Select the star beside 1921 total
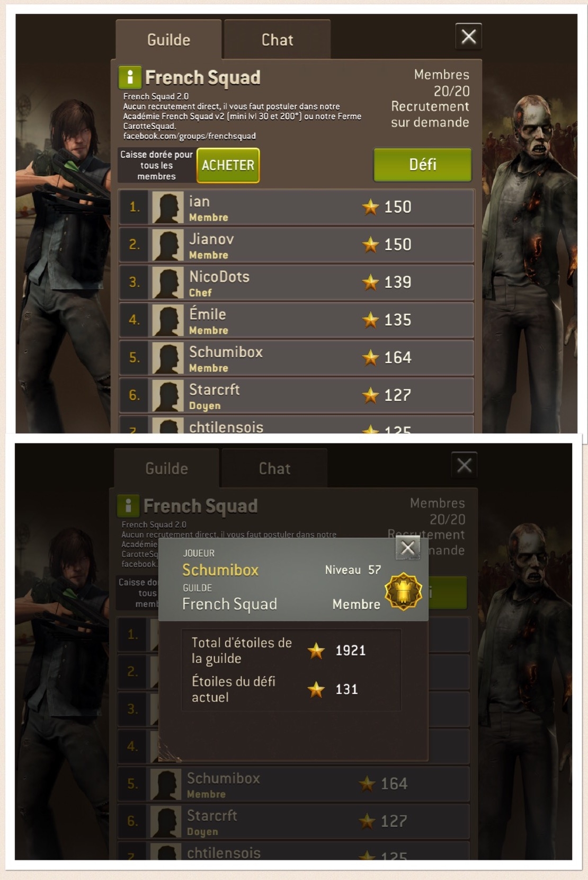This screenshot has width=588, height=880. pos(316,651)
